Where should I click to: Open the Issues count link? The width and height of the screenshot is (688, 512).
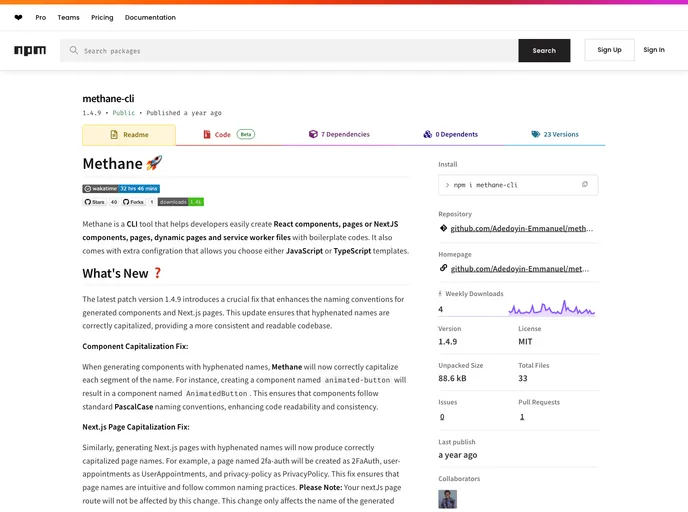(442, 417)
